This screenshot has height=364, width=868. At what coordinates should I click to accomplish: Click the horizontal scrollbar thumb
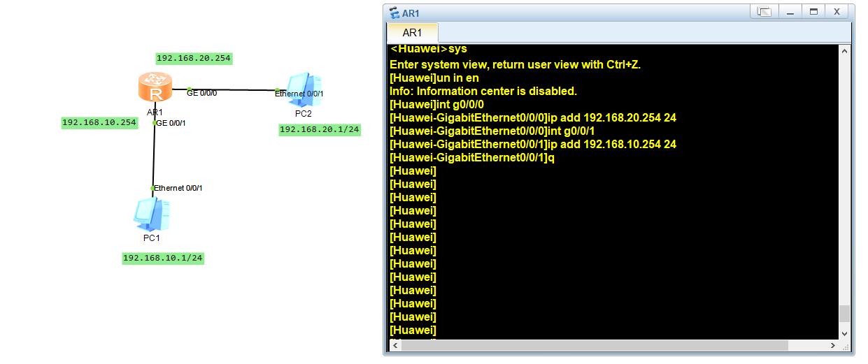tap(595, 345)
